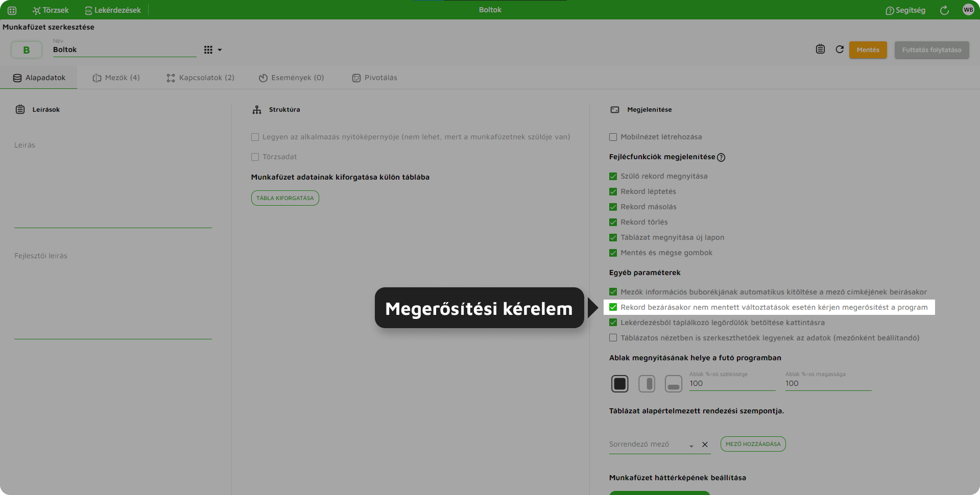Click the green B workbook icon
The height and width of the screenshot is (495, 980).
coord(27,50)
